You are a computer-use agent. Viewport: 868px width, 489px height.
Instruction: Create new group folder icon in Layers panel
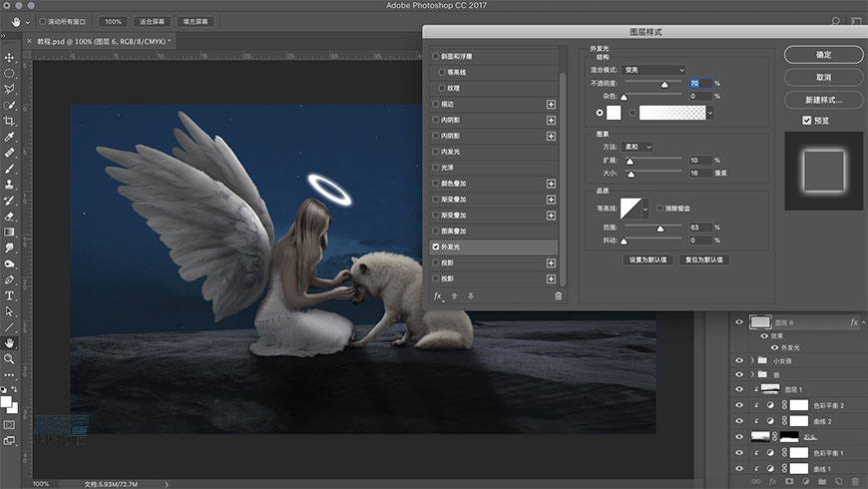pos(822,482)
